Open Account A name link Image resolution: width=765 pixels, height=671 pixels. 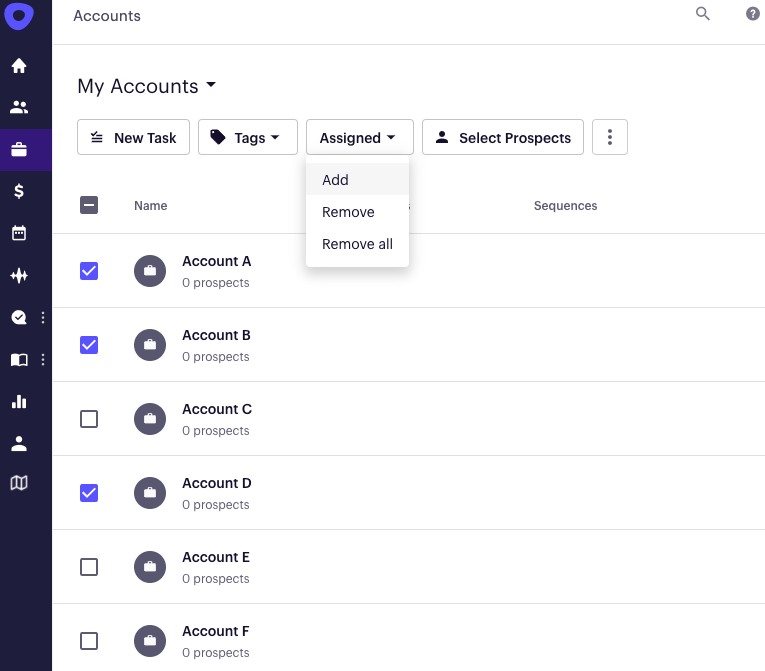click(217, 262)
